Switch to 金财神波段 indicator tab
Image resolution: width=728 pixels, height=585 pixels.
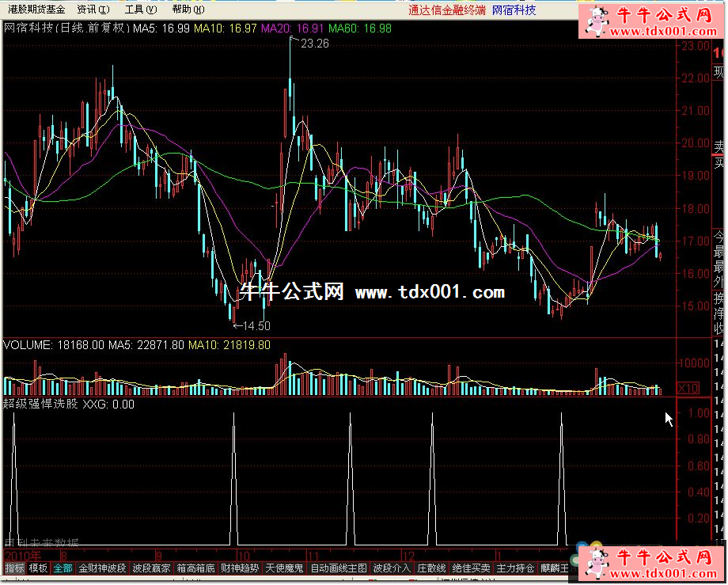pos(102,568)
